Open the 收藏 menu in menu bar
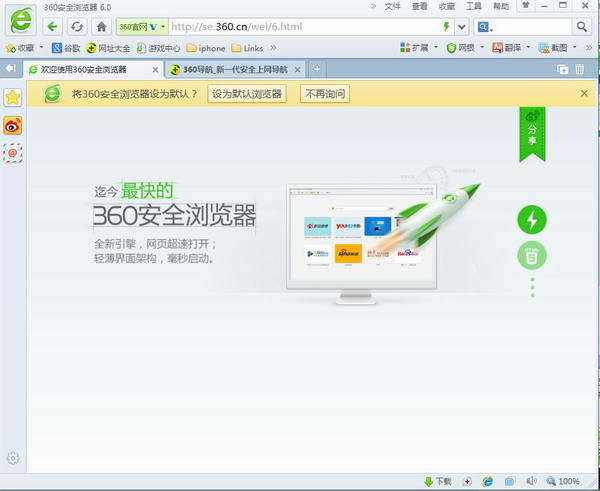The image size is (600, 491). point(447,6)
